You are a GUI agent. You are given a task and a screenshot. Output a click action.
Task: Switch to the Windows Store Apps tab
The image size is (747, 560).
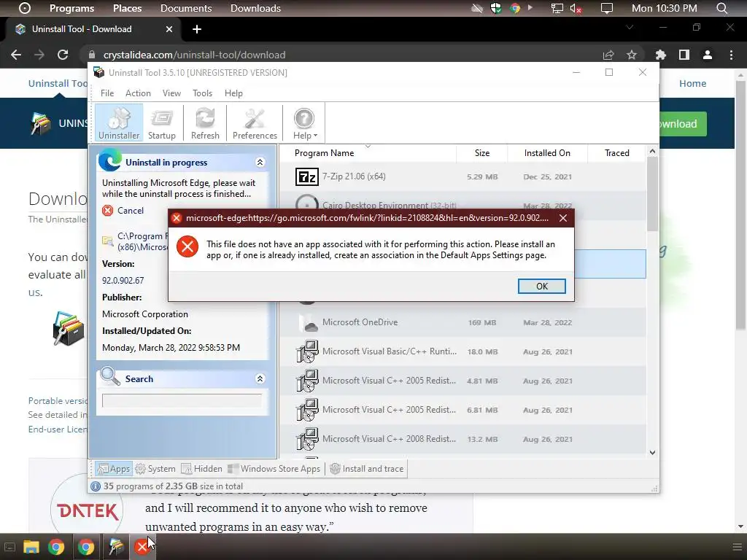274,469
